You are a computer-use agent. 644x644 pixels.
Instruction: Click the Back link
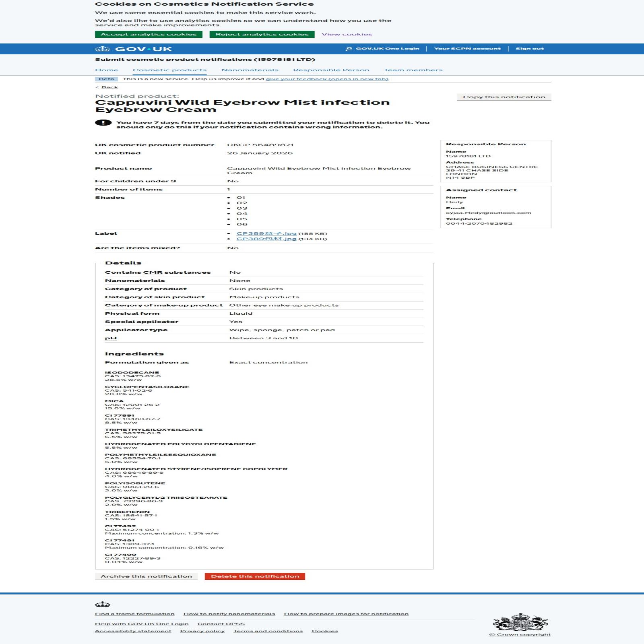tap(109, 87)
